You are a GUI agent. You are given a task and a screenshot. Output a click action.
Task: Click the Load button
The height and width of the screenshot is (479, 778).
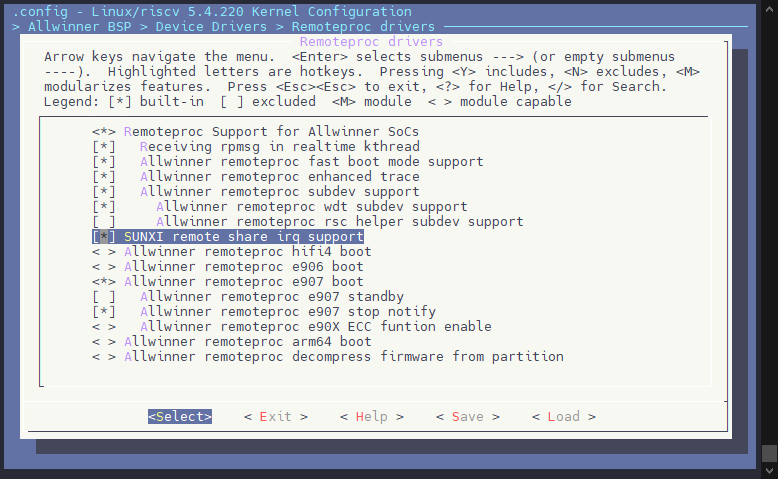[564, 416]
